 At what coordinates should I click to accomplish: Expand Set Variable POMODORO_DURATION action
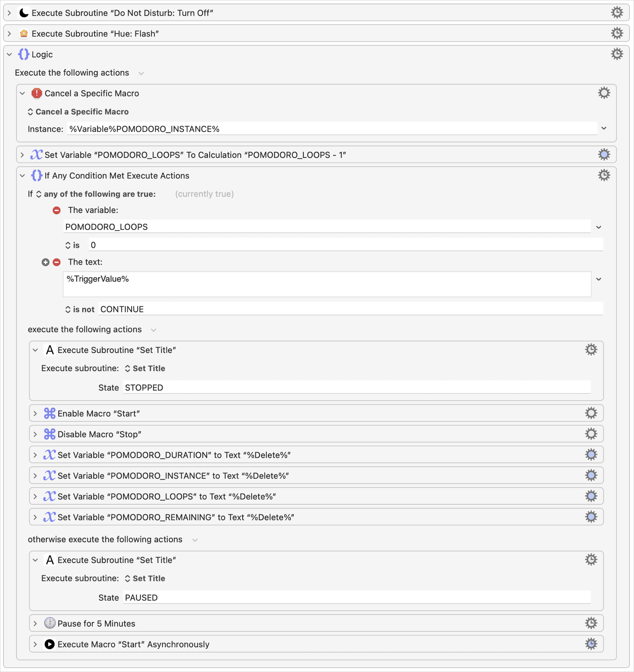[x=35, y=455]
